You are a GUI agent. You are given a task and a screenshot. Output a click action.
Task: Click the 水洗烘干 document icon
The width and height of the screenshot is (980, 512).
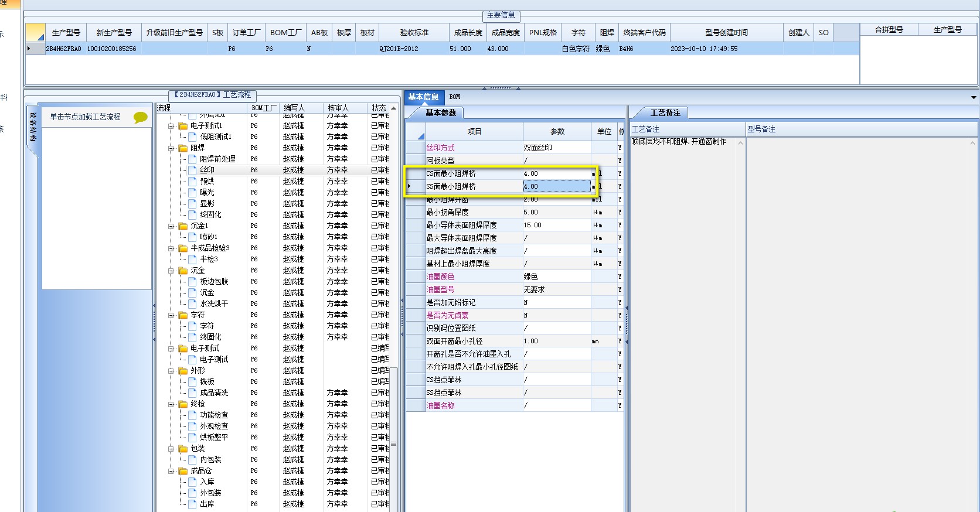[x=192, y=303]
